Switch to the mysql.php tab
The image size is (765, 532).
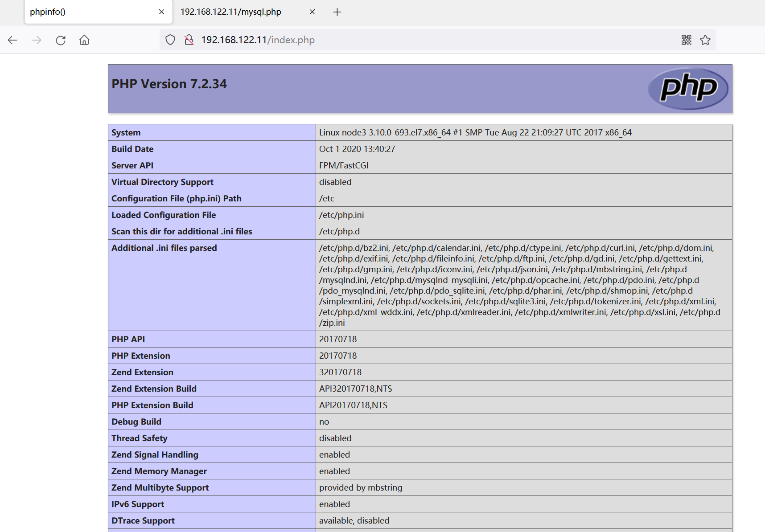pos(248,12)
